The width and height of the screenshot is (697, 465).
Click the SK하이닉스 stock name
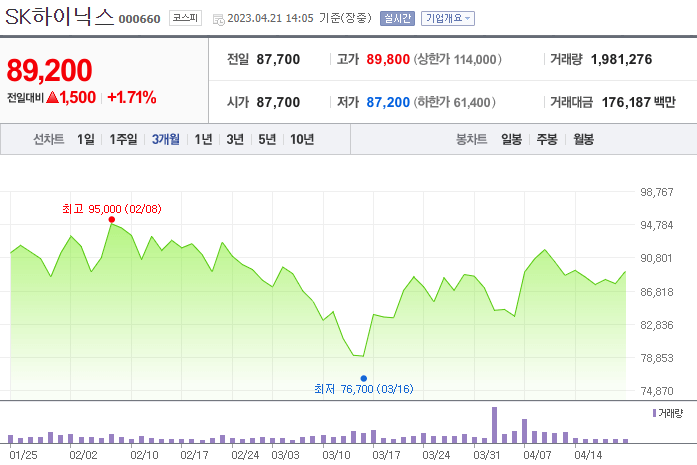[x=60, y=17]
